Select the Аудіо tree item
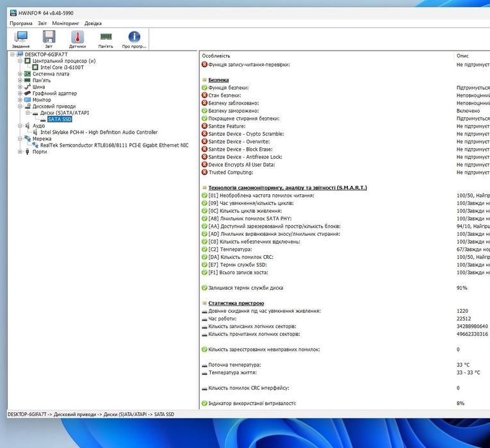 click(38, 126)
